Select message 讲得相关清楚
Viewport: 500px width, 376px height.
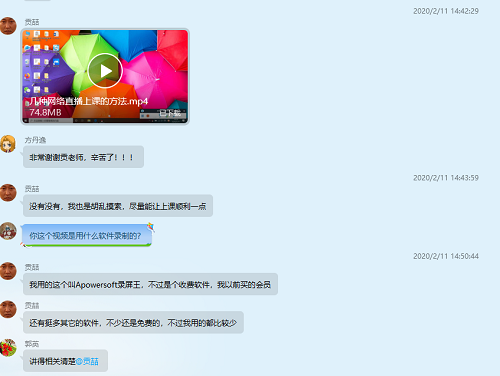coord(65,361)
